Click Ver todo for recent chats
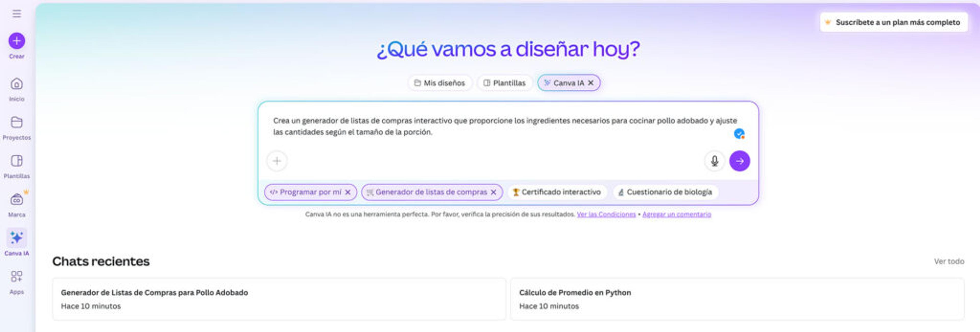This screenshot has width=980, height=332. point(949,262)
